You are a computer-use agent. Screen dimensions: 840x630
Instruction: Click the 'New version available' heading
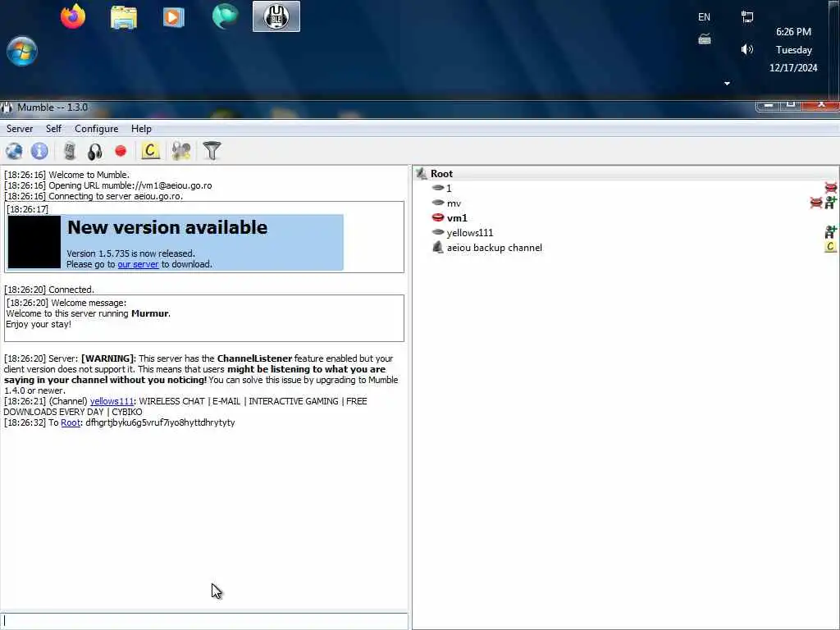click(167, 228)
